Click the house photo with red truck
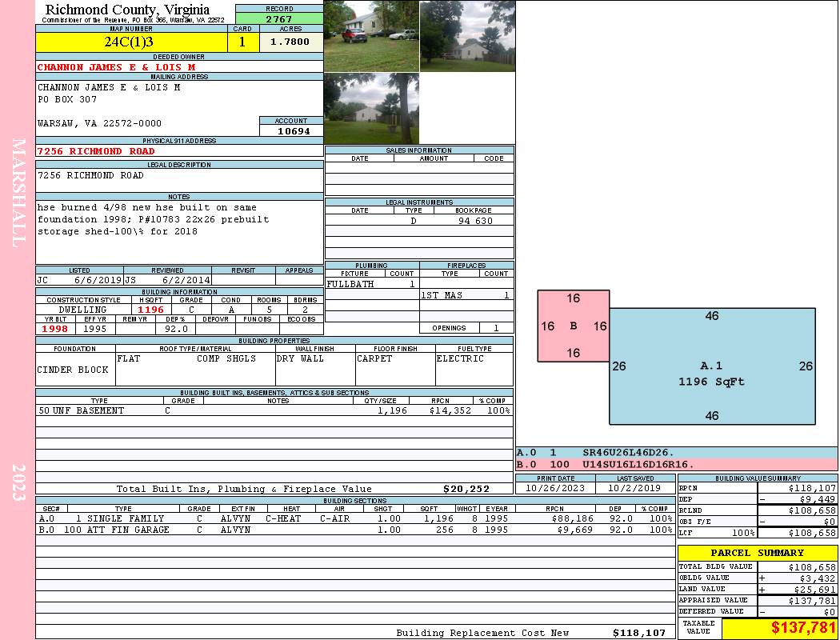Viewport: 840px width, 640px height. click(x=371, y=36)
